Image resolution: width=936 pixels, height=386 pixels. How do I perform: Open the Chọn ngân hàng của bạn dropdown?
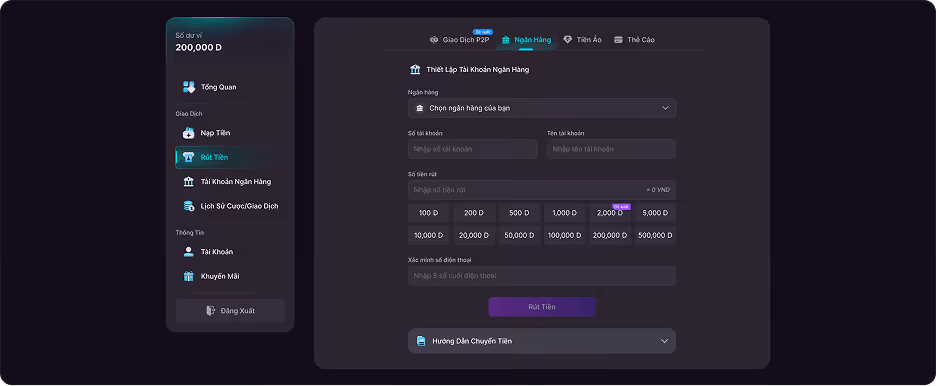pos(541,108)
